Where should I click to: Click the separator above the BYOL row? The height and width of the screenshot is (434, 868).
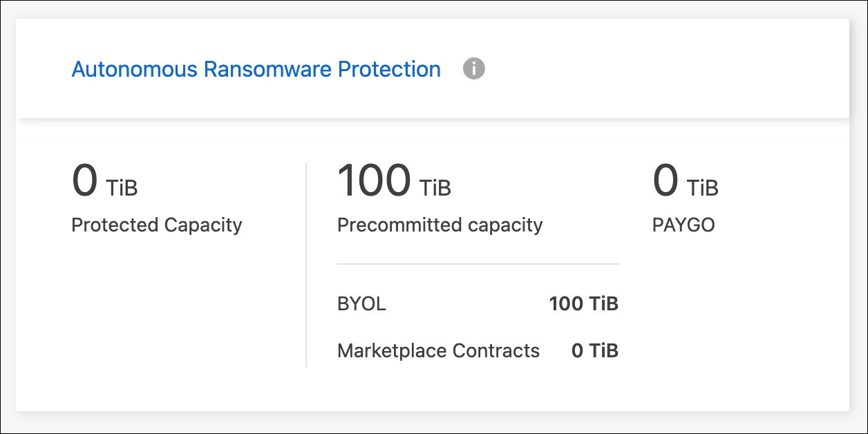click(x=477, y=264)
